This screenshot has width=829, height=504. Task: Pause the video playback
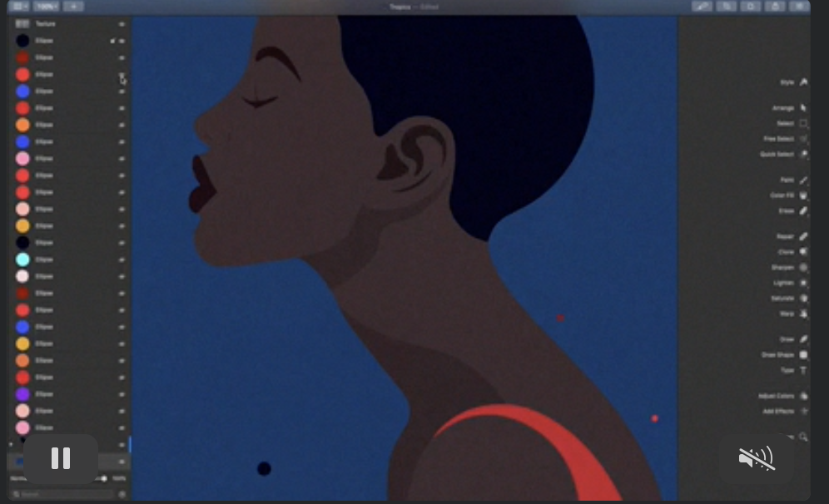[x=61, y=458]
